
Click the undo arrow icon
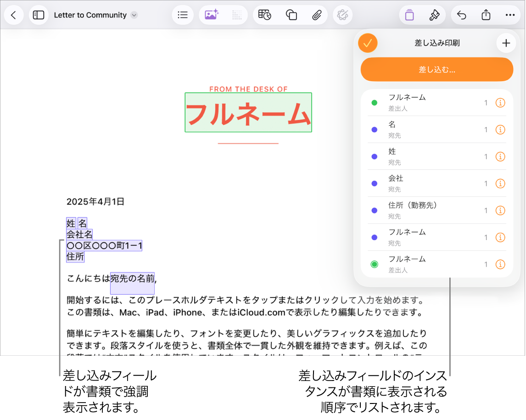461,15
